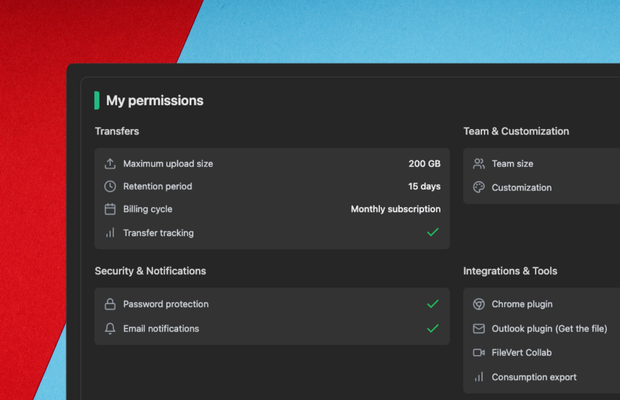
Task: Click the 15 days retention value
Action: pos(424,187)
